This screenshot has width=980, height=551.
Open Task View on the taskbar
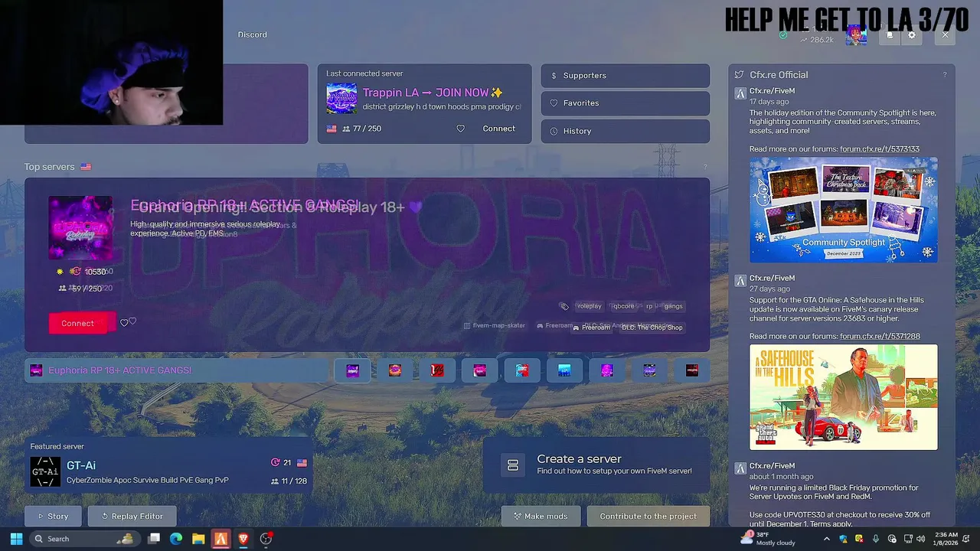click(154, 539)
